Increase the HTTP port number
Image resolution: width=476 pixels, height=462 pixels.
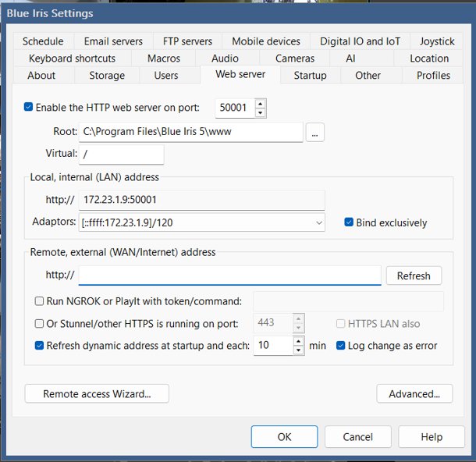[x=260, y=104]
